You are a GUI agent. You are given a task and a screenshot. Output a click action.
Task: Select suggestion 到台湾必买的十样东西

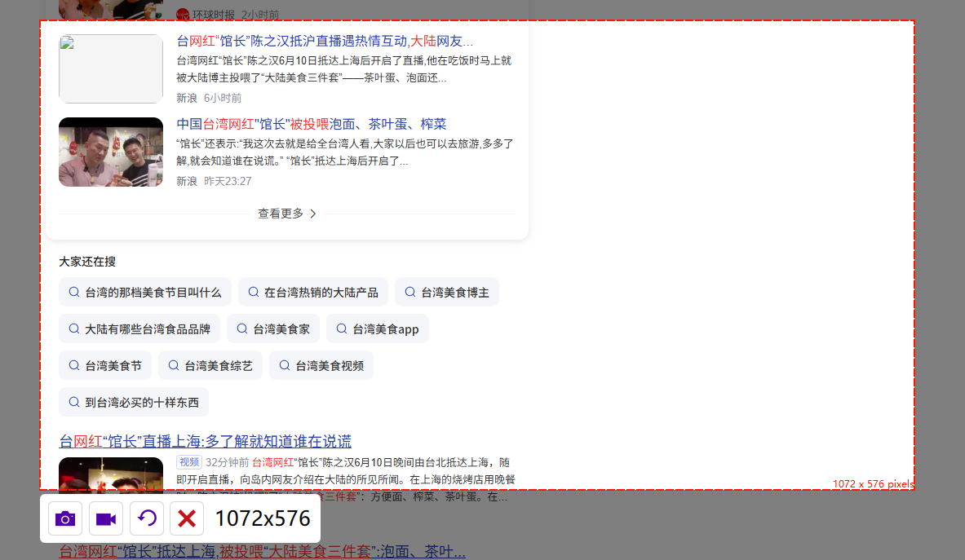click(134, 402)
